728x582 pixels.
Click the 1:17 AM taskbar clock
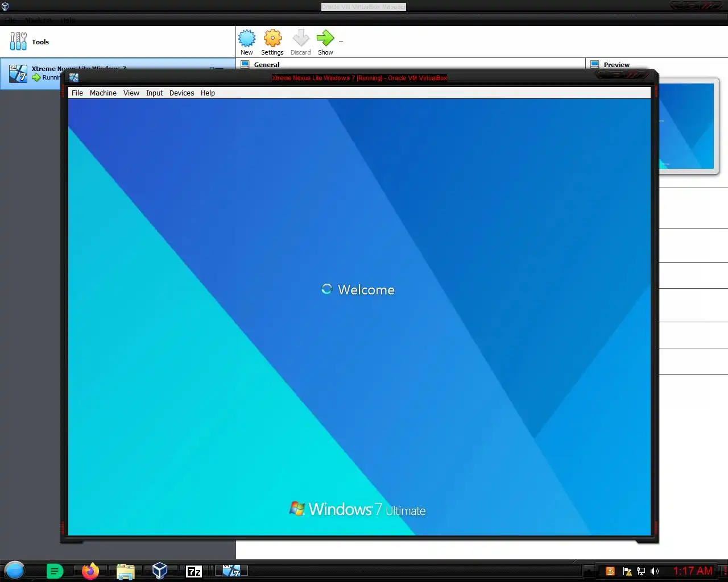[x=693, y=571]
